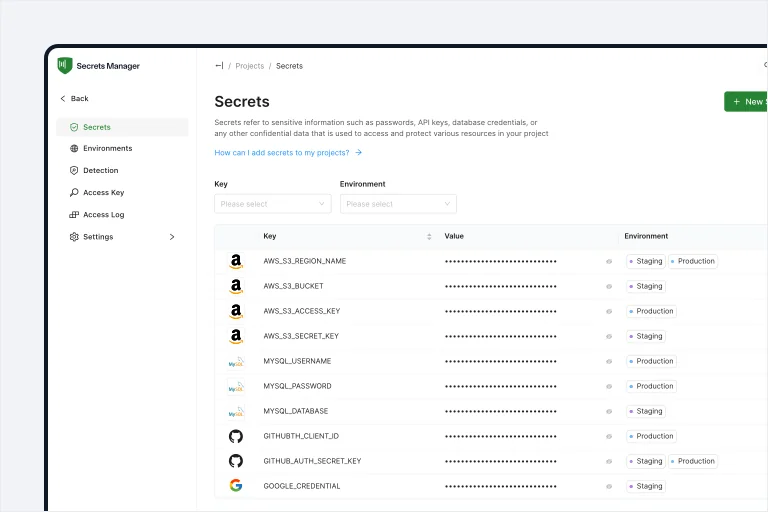This screenshot has height=512, width=768.
Task: Click the collapse sidebar icon in breadcrumb
Action: [219, 66]
